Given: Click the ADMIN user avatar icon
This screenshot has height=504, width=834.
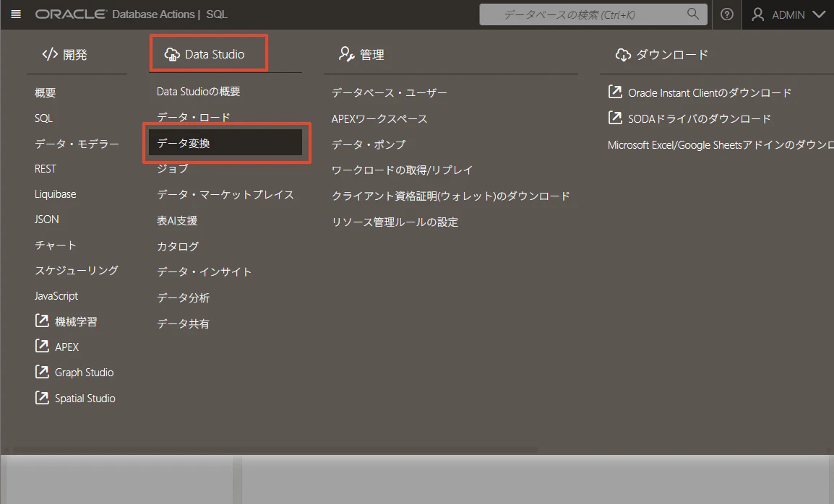Looking at the screenshot, I should [758, 14].
